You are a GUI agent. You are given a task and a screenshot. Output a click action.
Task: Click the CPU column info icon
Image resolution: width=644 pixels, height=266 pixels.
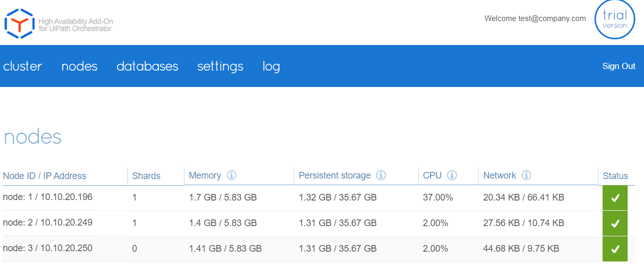tap(452, 175)
